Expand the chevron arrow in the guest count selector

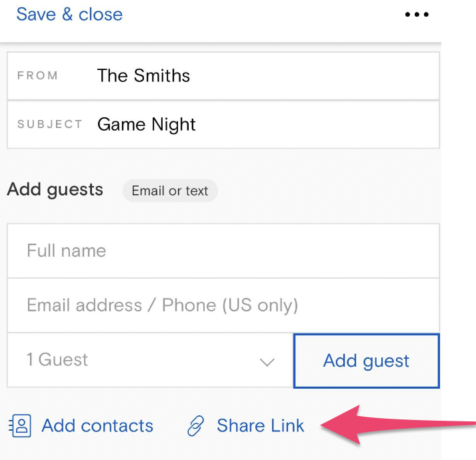click(267, 362)
